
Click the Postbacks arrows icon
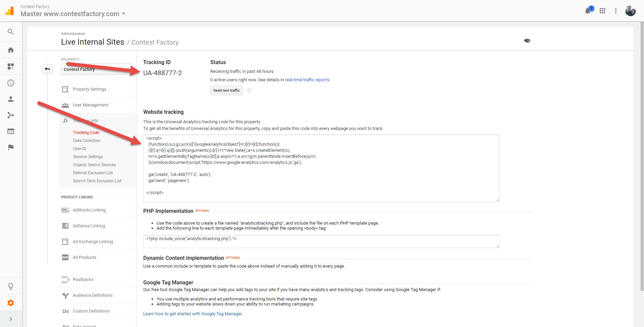[x=65, y=280]
